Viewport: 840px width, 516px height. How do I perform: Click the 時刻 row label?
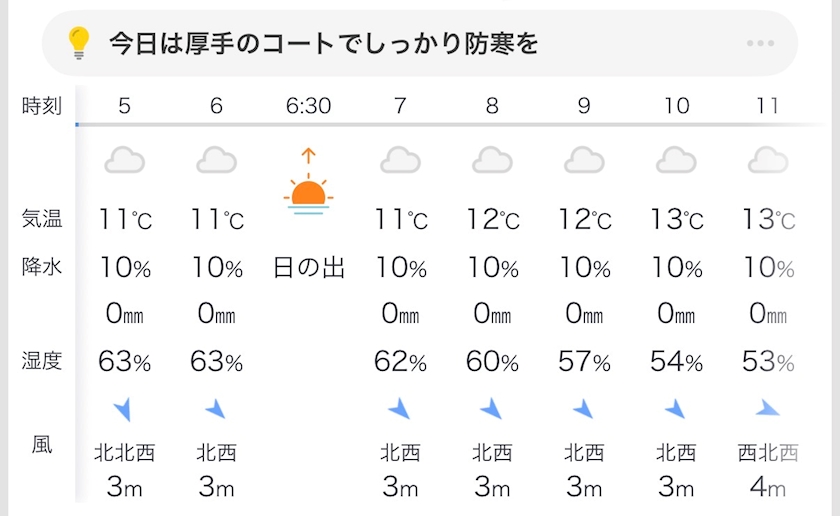tap(42, 105)
